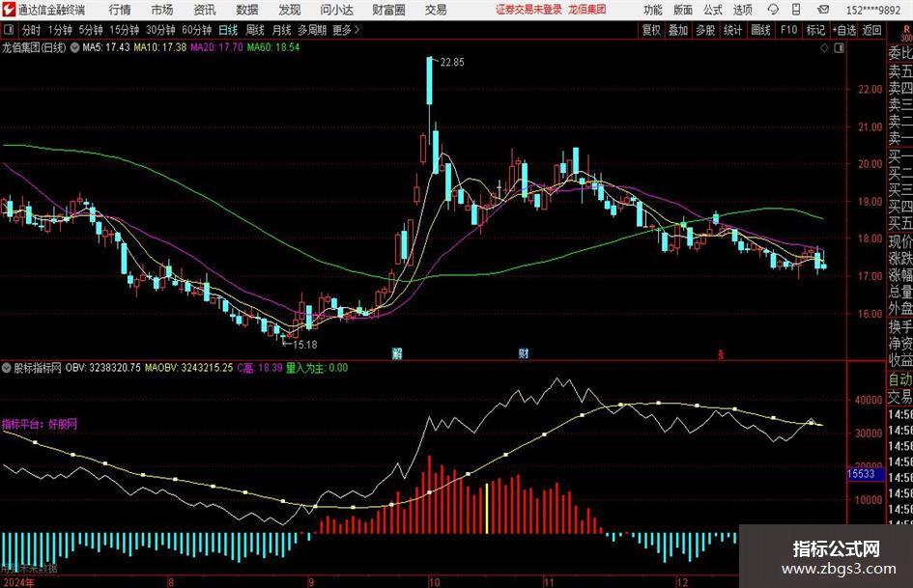This screenshot has width=913, height=588.
Task: Switch to the 30分钟 period tab
Action: (160, 30)
